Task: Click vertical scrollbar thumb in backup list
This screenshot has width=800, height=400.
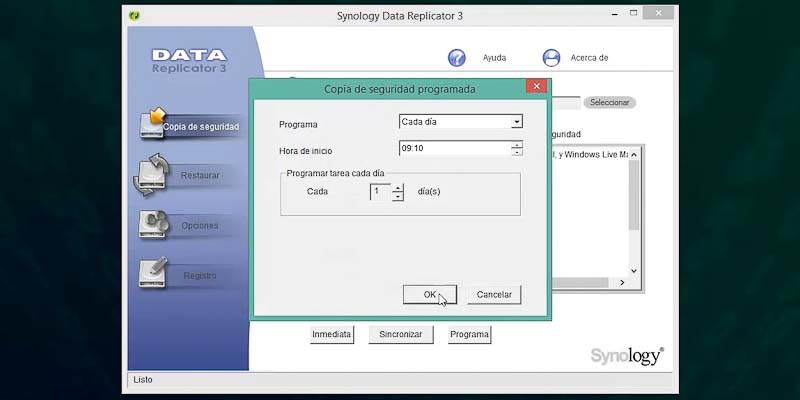Action: [634, 195]
